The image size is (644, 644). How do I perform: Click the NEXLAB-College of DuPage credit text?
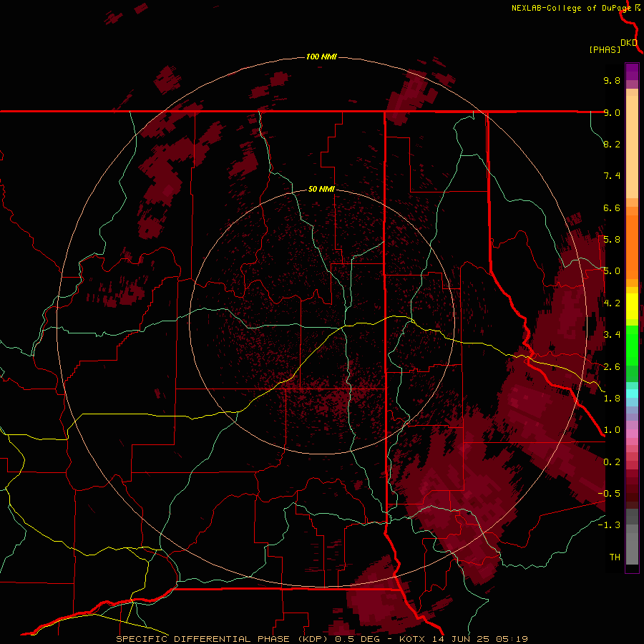tap(571, 8)
